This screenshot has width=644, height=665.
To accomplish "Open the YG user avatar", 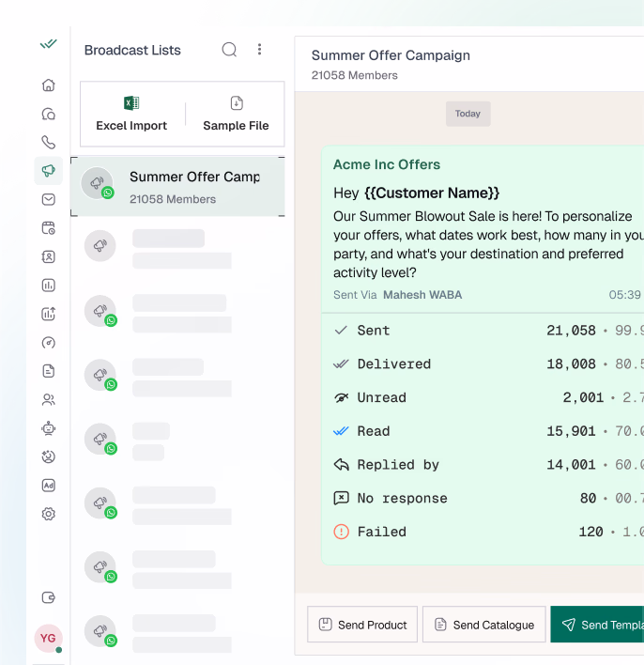I will click(48, 638).
